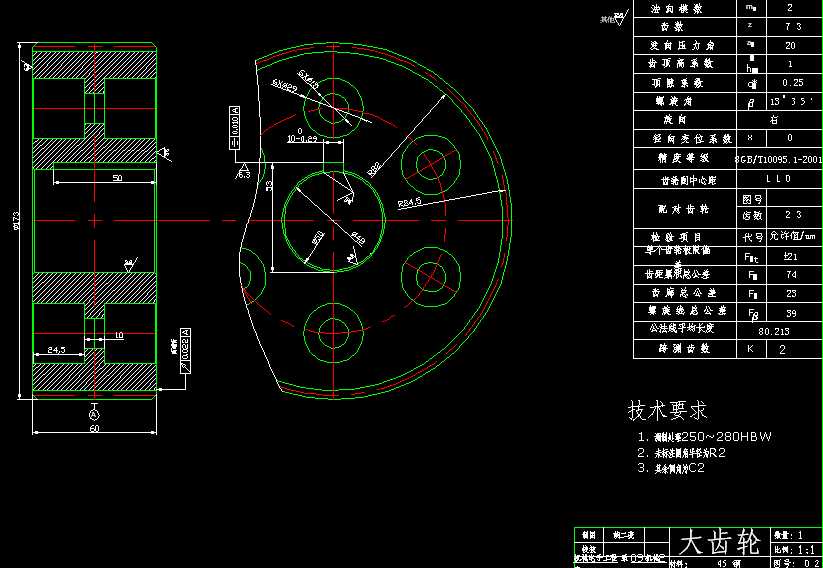This screenshot has width=823, height=568.
Task: Click the mating gear tooth count '2 3'
Action: tap(793, 215)
